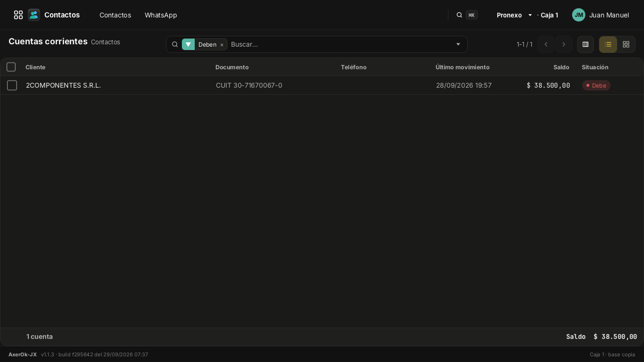
Task: Click the search magnifier in filter bar
Action: pos(175,44)
